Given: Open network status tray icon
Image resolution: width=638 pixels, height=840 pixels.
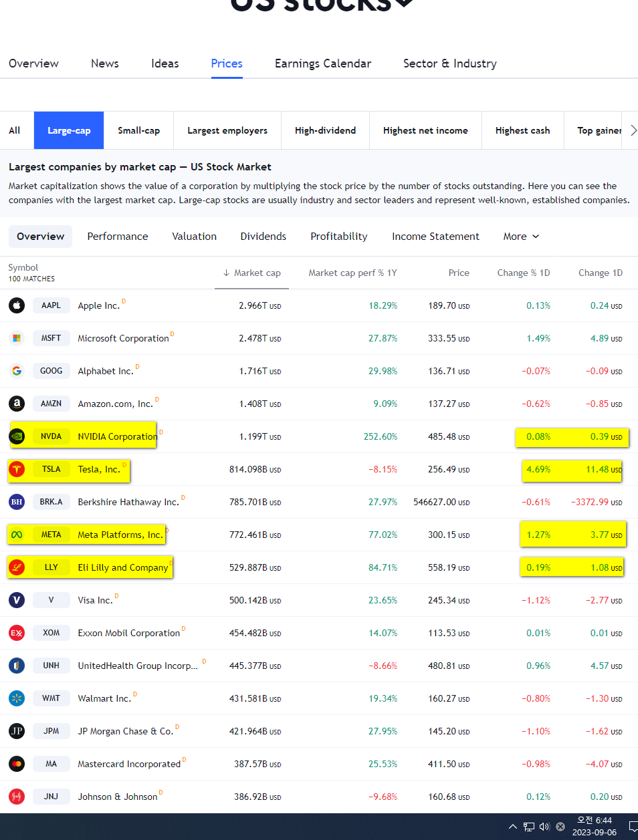Looking at the screenshot, I should [x=529, y=827].
